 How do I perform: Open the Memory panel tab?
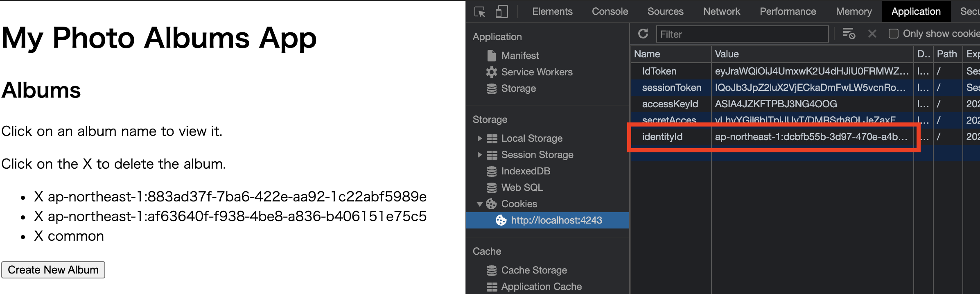(854, 11)
